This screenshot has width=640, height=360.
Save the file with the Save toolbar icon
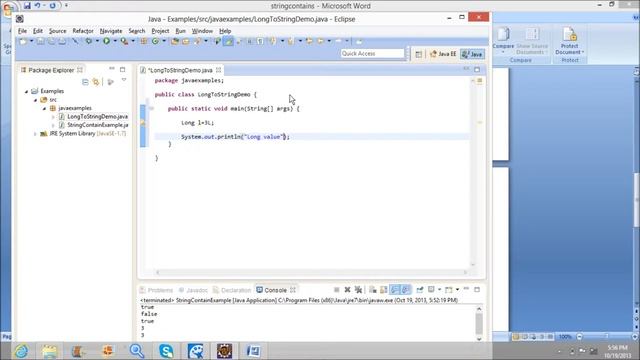(x=40, y=41)
